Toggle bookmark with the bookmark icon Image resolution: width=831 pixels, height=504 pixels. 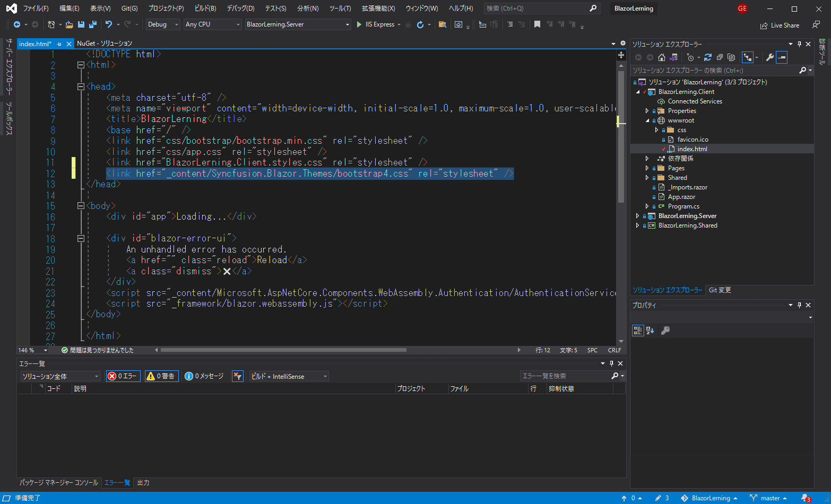pyautogui.click(x=537, y=24)
